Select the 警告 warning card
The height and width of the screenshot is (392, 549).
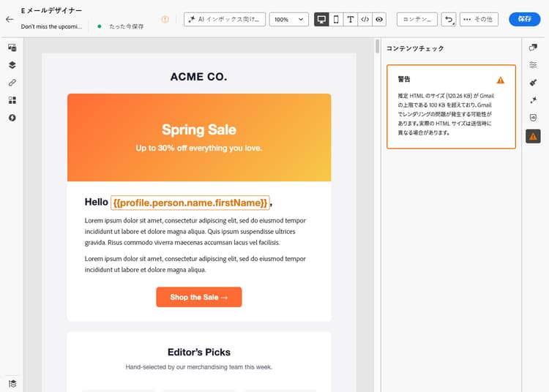451,107
